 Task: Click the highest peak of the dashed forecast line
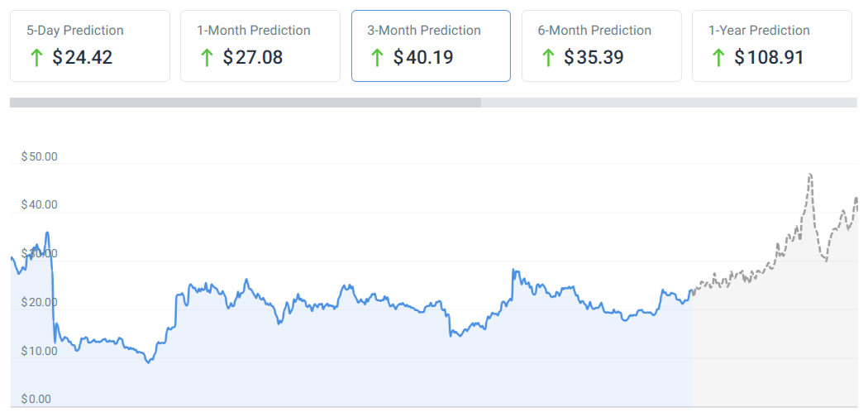click(x=810, y=175)
